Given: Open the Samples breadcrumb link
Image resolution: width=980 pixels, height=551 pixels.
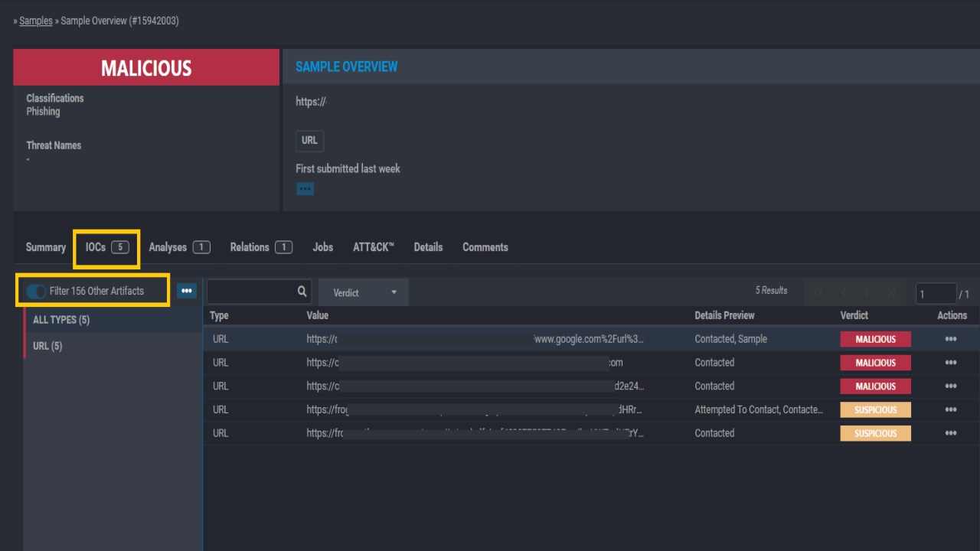Looking at the screenshot, I should [x=36, y=21].
